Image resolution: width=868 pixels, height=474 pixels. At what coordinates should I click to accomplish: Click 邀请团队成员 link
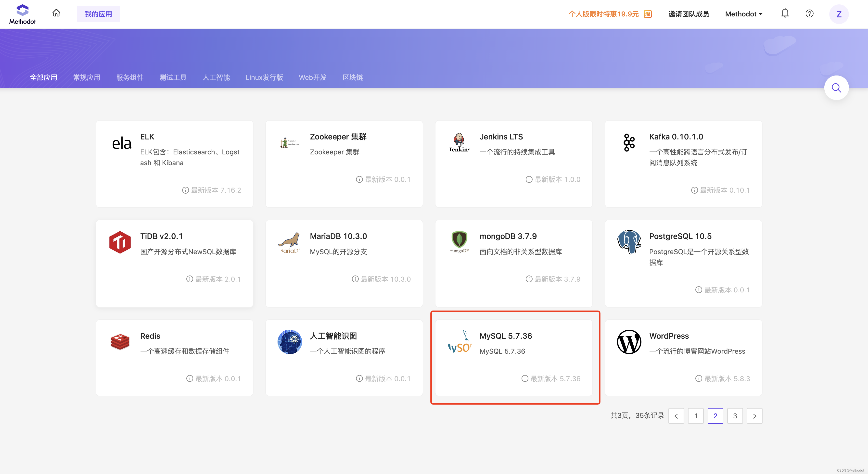689,14
